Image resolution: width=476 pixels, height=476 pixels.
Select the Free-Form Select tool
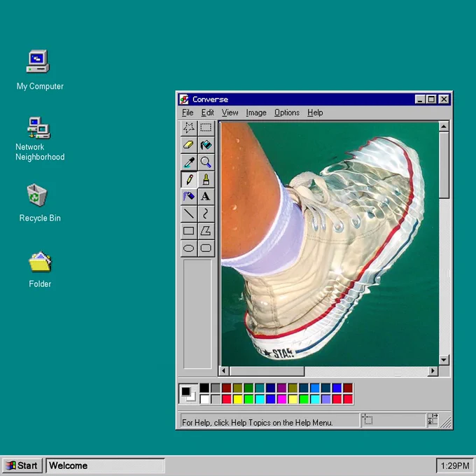(189, 127)
